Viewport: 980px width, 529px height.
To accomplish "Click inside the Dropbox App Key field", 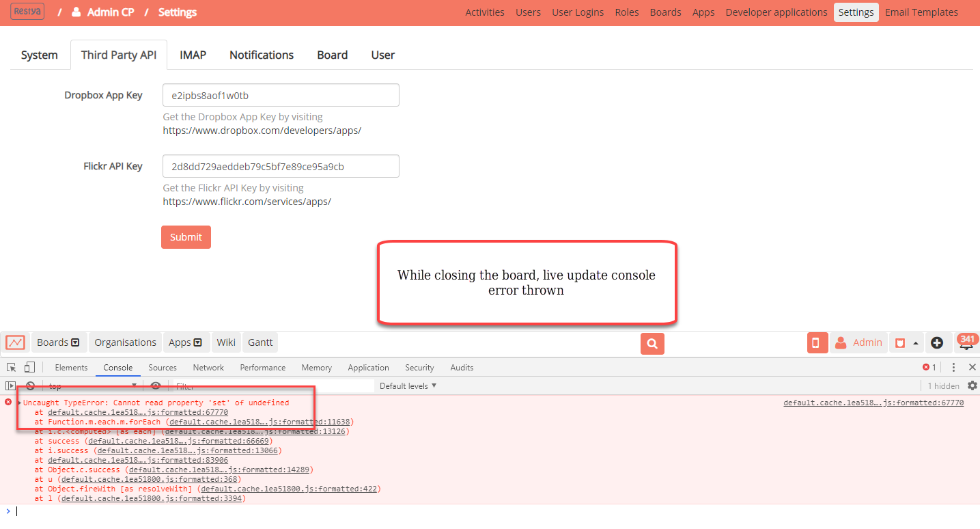I will coord(280,94).
